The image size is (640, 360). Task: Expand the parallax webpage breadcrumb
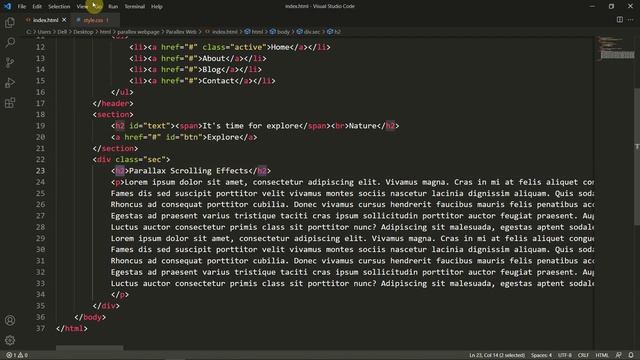coord(138,31)
